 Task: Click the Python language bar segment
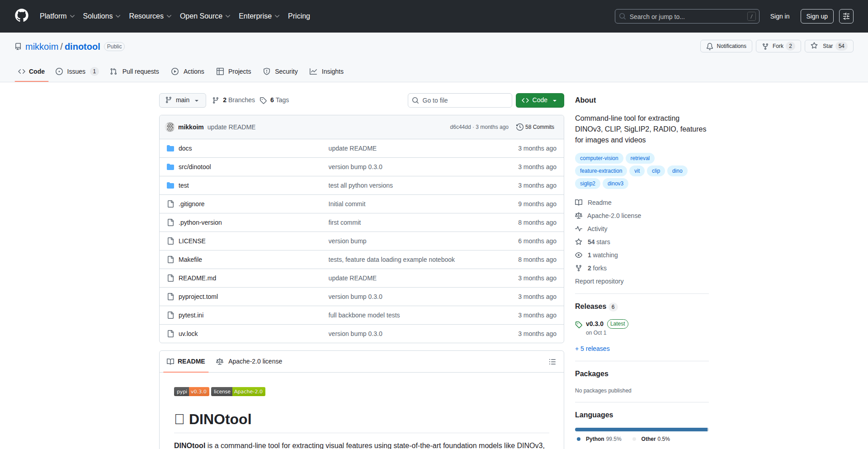tap(641, 430)
